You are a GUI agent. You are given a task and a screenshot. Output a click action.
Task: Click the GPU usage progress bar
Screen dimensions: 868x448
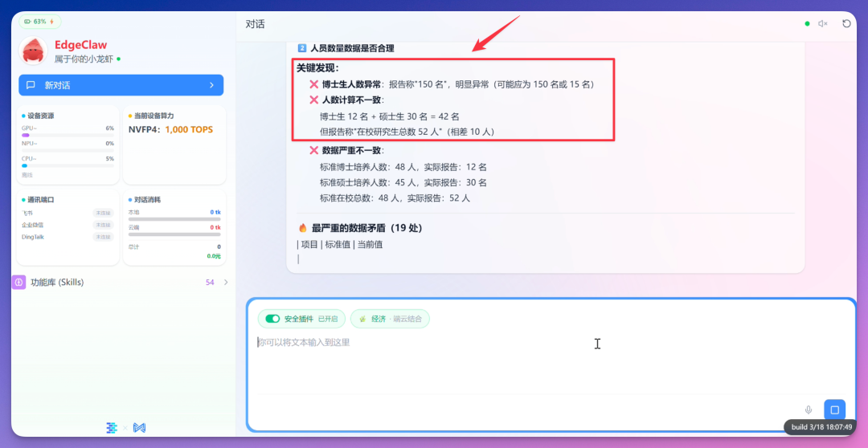pos(68,135)
